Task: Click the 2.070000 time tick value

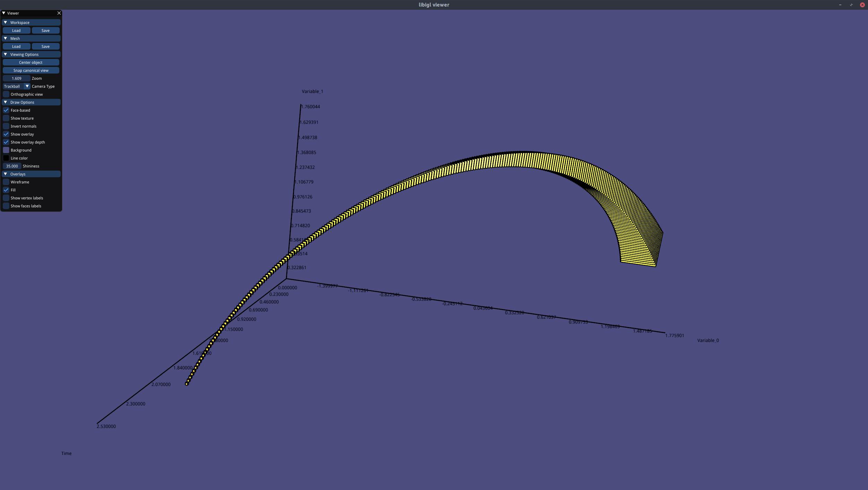Action: pyautogui.click(x=161, y=385)
